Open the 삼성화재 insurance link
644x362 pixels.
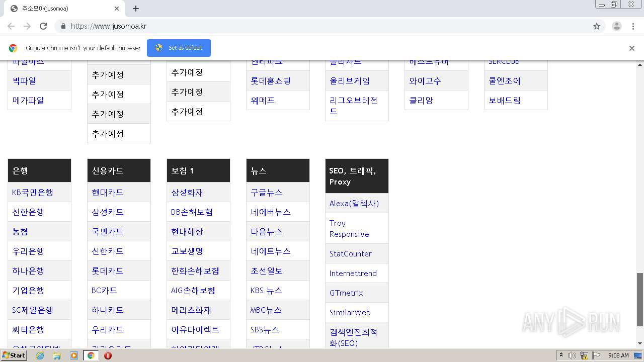tap(187, 192)
